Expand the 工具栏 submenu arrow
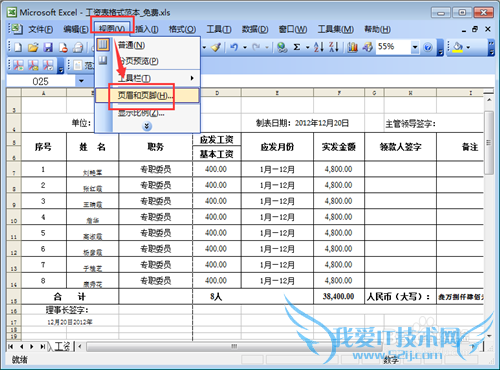This screenshot has width=500, height=370. 192,78
